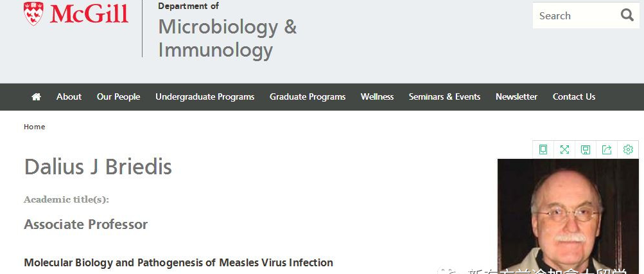Image resolution: width=644 pixels, height=274 pixels.
Task: Go to the Wellness page
Action: 377,96
